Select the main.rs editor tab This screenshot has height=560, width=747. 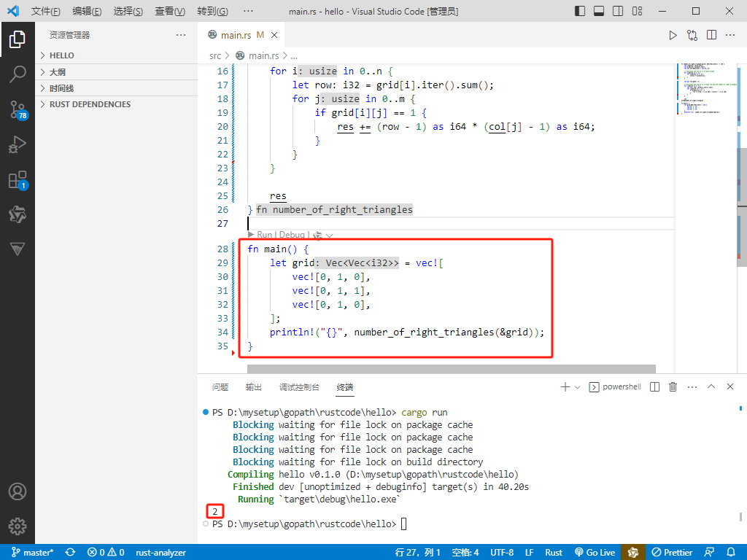241,35
